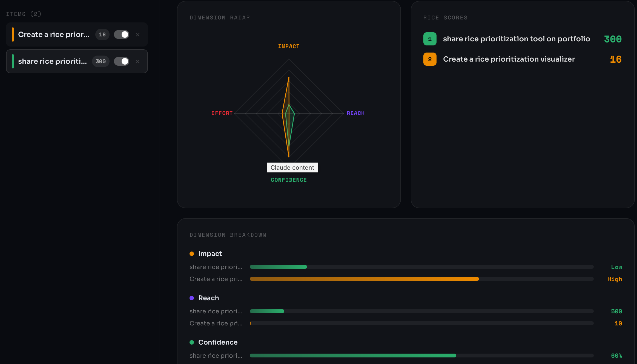Image resolution: width=637 pixels, height=364 pixels.
Task: Click the EFFORT radar axis label
Action: coord(222,113)
